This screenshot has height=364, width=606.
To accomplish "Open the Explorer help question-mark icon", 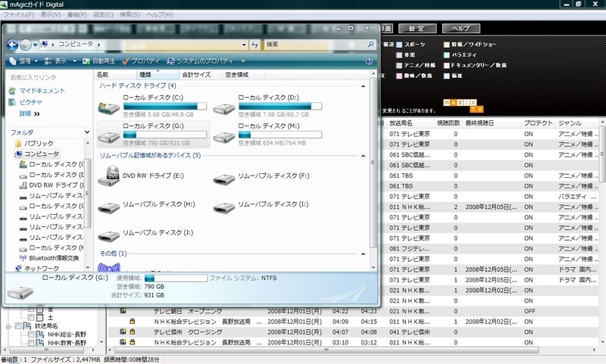I will (x=369, y=61).
